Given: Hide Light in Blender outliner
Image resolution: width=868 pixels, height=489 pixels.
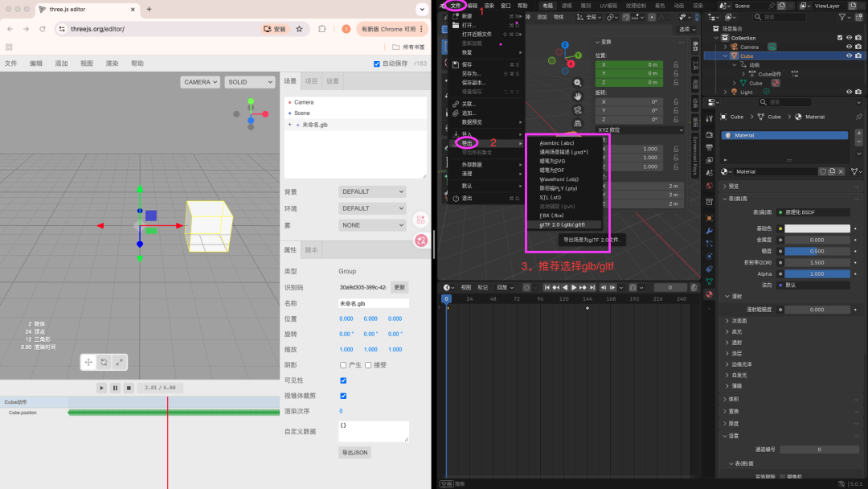Looking at the screenshot, I should (x=850, y=92).
